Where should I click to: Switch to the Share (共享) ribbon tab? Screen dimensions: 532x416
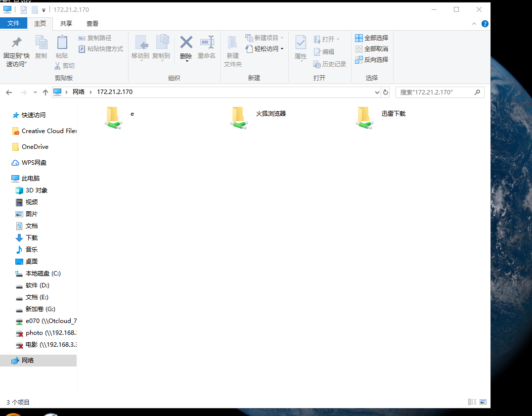pyautogui.click(x=66, y=23)
